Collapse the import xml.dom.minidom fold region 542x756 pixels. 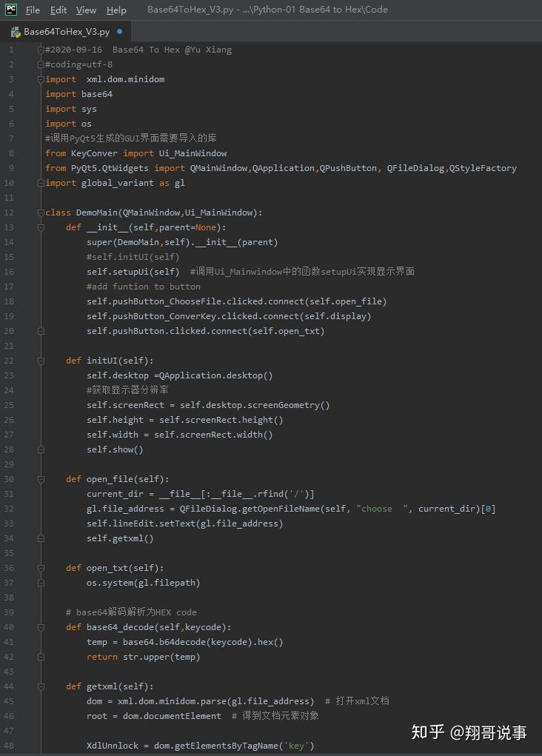[x=41, y=79]
